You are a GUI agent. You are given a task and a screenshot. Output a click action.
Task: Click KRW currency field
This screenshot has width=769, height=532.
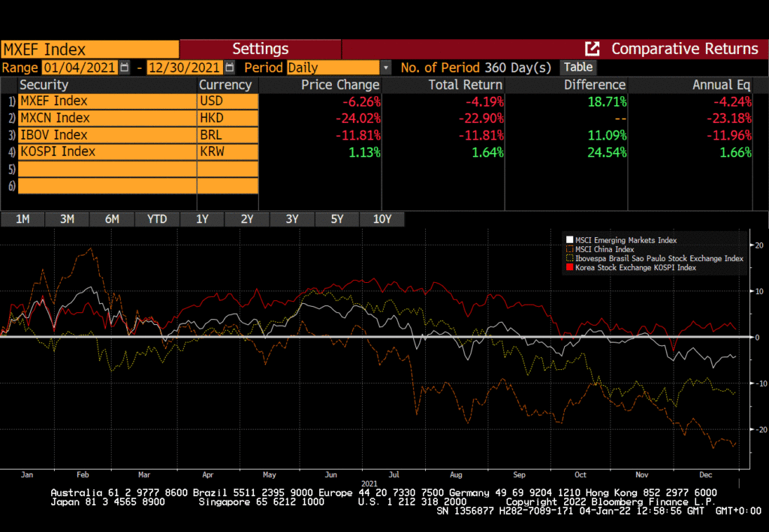[x=228, y=152]
